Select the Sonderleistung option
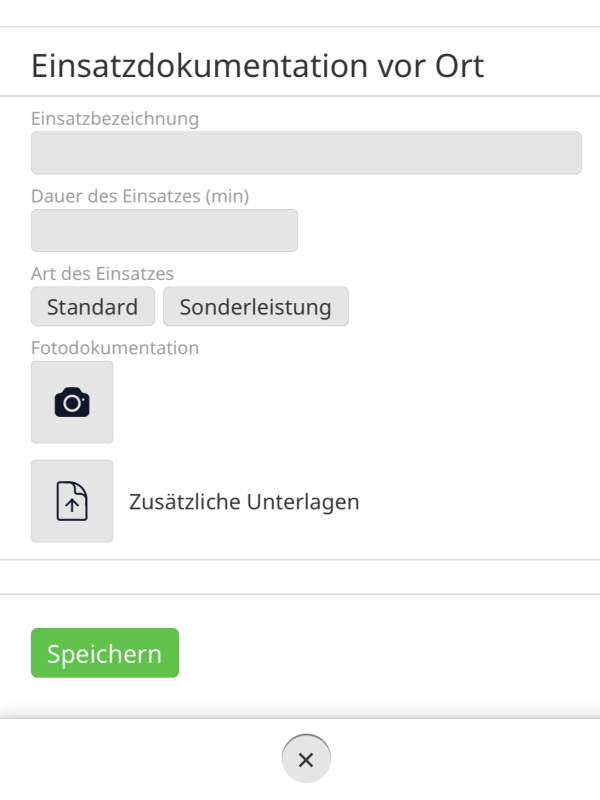This screenshot has height=800, width=600. [x=255, y=307]
